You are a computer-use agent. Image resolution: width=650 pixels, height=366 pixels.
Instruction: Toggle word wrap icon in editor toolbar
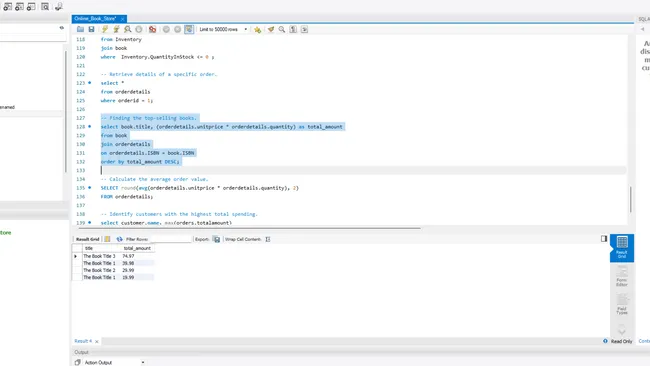click(x=304, y=29)
